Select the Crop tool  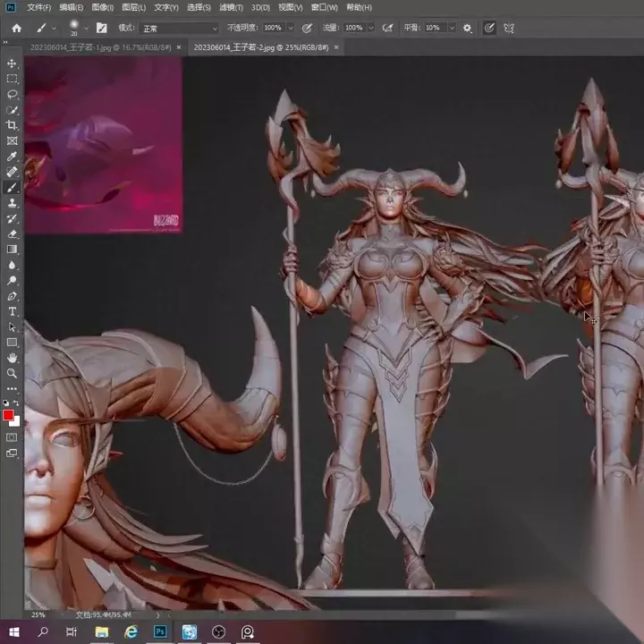click(13, 125)
